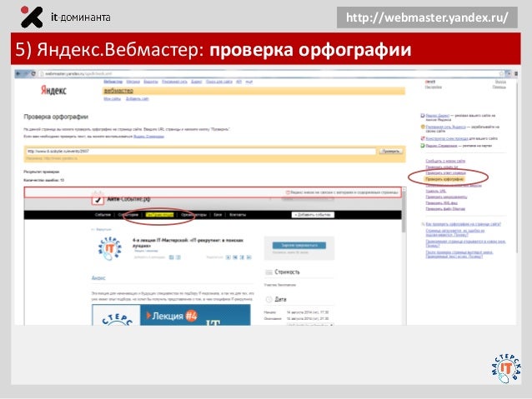Click the Стоимость section icon
Viewport: 532px width, 399px height.
[269, 272]
